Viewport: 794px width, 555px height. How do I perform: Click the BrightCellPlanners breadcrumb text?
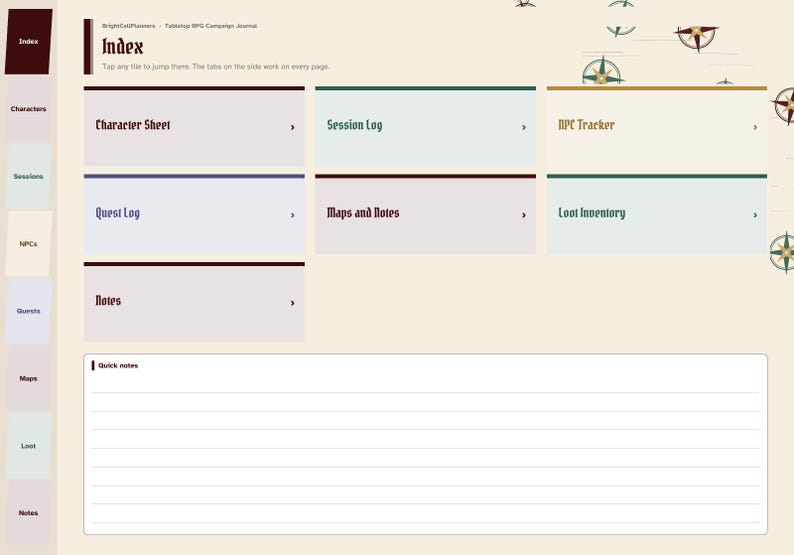(129, 26)
